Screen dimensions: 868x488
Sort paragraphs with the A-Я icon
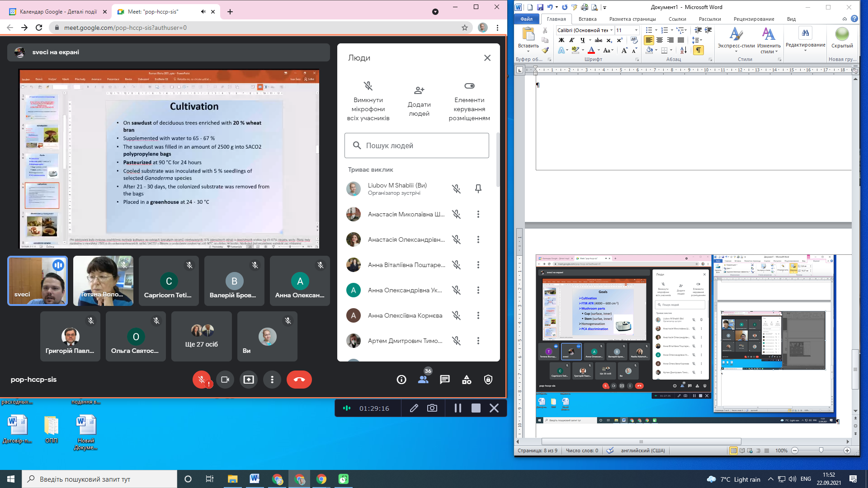(683, 50)
